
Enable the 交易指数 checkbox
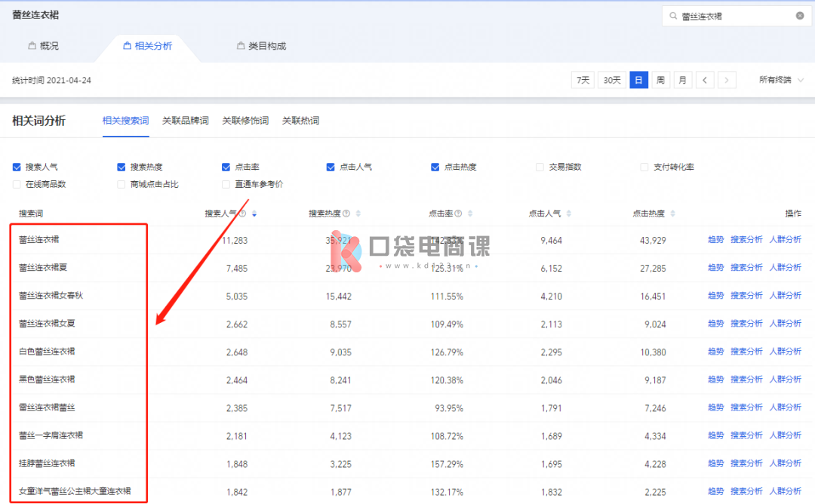click(540, 167)
